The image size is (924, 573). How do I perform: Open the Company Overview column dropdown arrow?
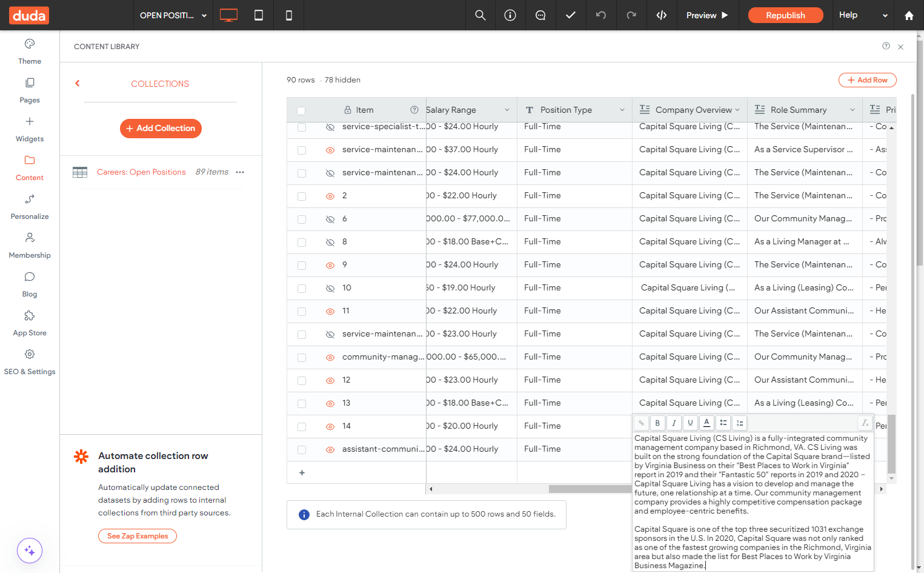737,110
